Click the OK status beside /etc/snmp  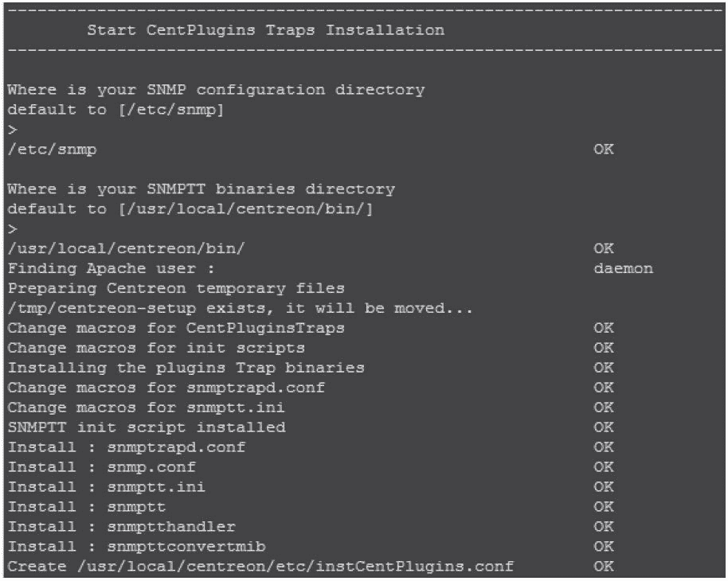pyautogui.click(x=604, y=150)
